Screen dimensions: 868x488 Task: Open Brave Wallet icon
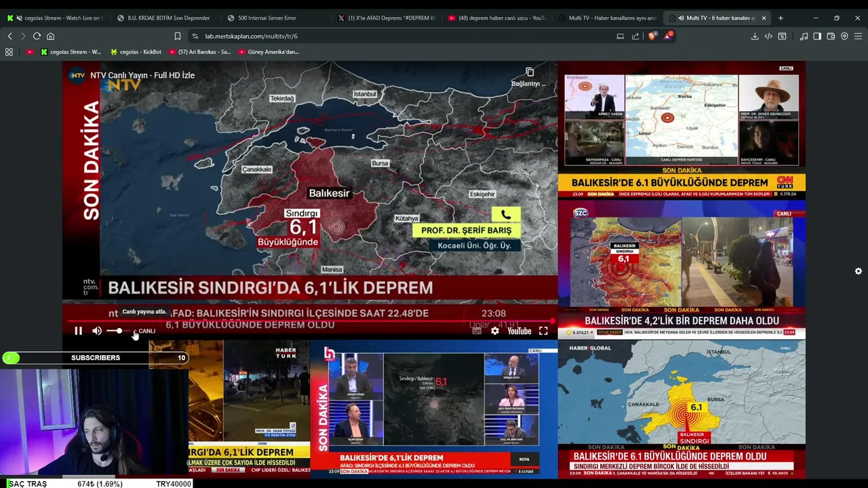coord(831,36)
